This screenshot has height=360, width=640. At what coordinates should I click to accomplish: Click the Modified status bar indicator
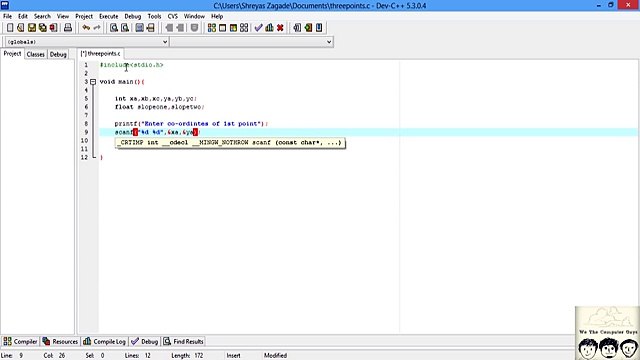276,356
